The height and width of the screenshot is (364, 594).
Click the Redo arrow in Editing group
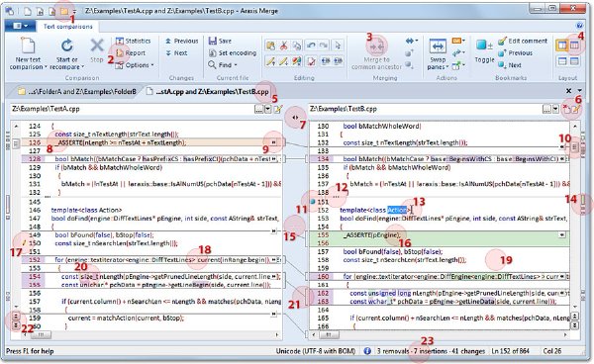pyautogui.click(x=324, y=45)
